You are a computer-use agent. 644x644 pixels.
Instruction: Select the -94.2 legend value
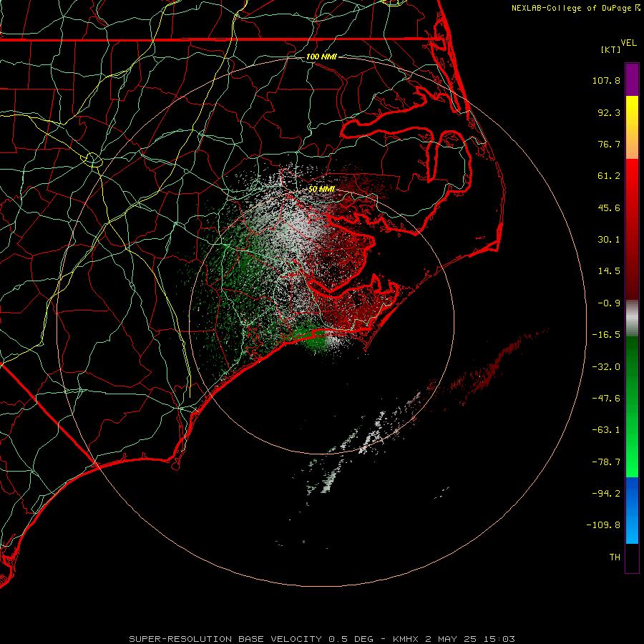606,494
